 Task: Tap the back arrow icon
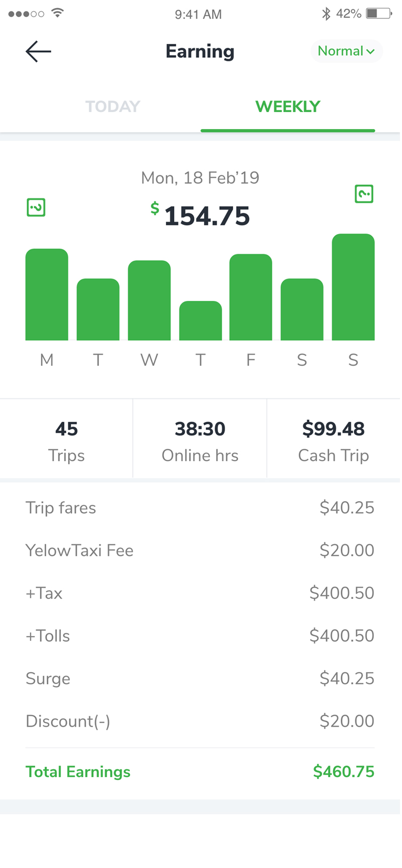click(38, 51)
